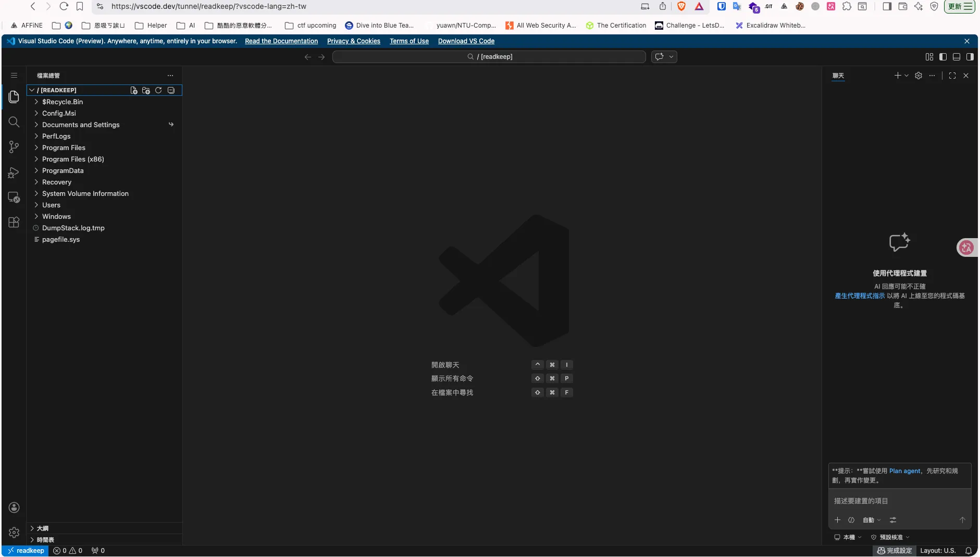Screen dimensions: 980x557
Task: Open the command center search box
Action: pyautogui.click(x=489, y=57)
